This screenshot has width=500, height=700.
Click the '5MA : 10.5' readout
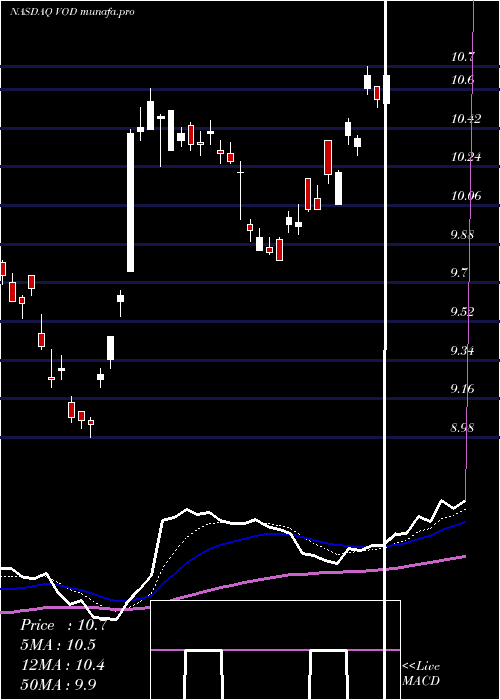point(58,645)
